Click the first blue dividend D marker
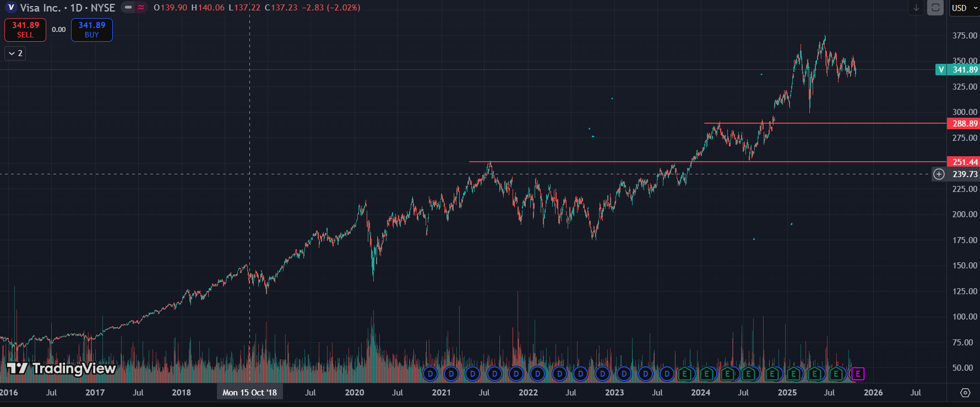 click(430, 374)
